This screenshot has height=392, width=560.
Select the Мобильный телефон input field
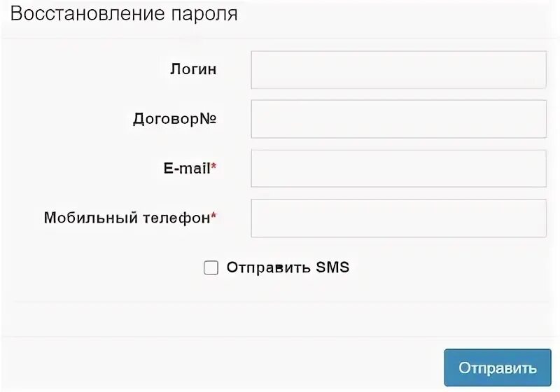pos(398,218)
